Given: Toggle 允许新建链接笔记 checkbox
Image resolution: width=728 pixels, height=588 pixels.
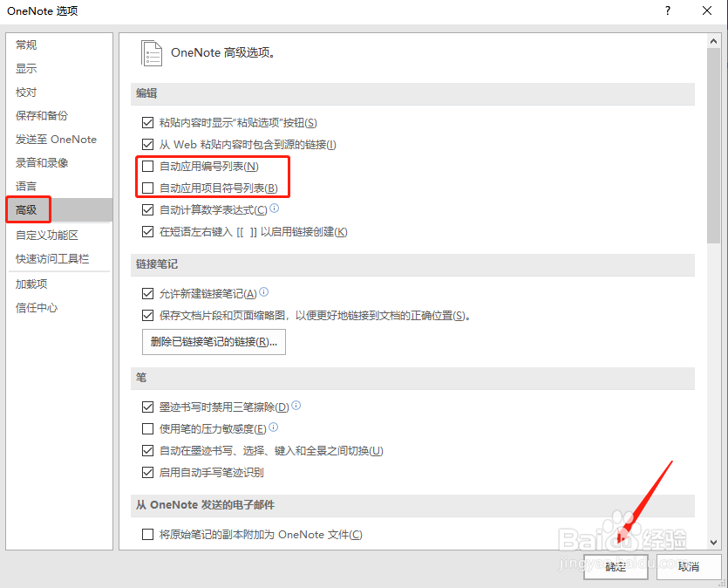Looking at the screenshot, I should (x=147, y=293).
